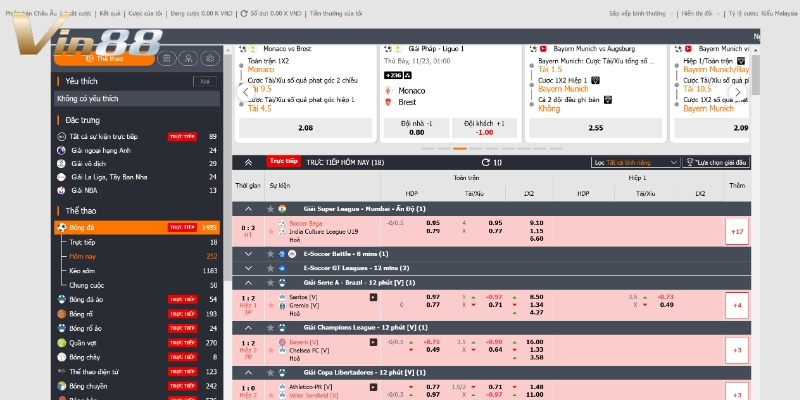
Task: Select the Thể thao orange tab
Action: [x=104, y=59]
